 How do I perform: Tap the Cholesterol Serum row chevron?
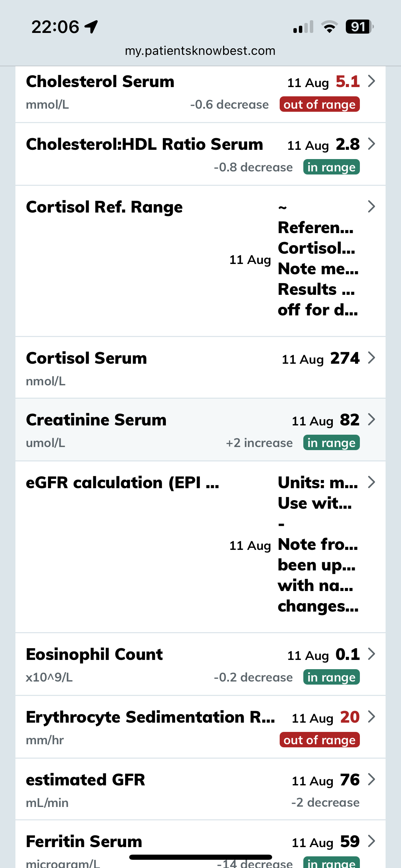(x=371, y=82)
